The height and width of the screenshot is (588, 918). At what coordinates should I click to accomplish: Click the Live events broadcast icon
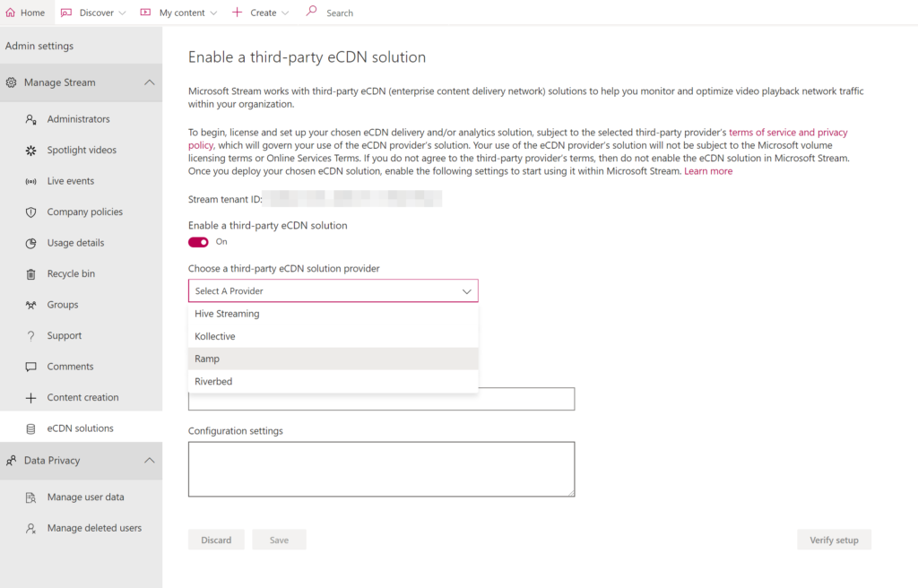(31, 182)
